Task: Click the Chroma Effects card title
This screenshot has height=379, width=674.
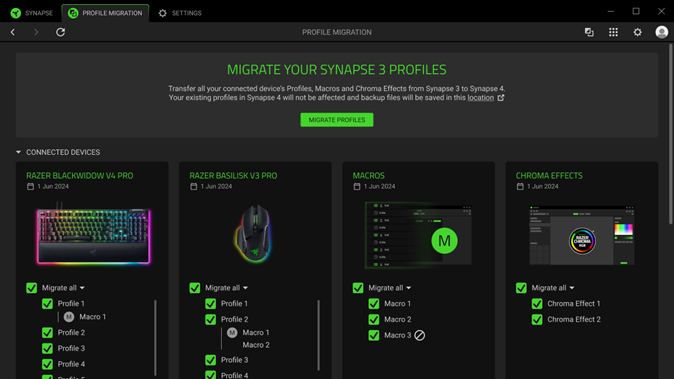Action: tap(549, 175)
